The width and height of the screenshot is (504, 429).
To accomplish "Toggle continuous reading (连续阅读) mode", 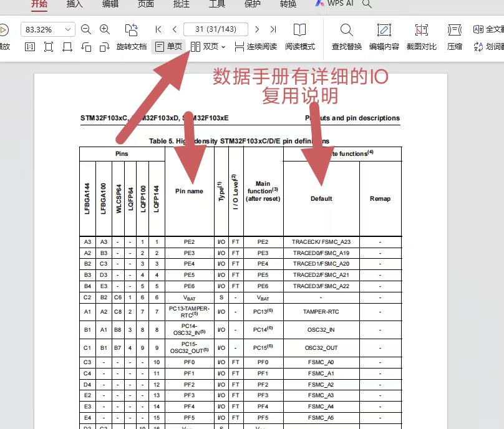I will coord(256,47).
